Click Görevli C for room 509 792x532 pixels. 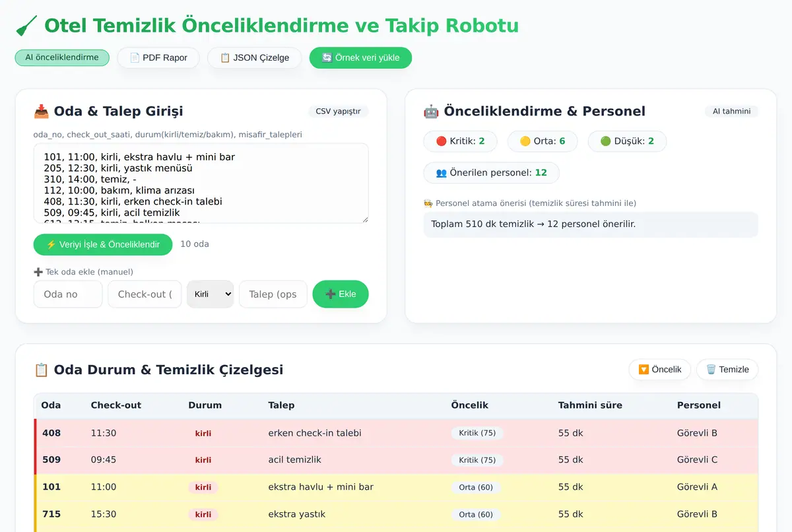tap(697, 460)
